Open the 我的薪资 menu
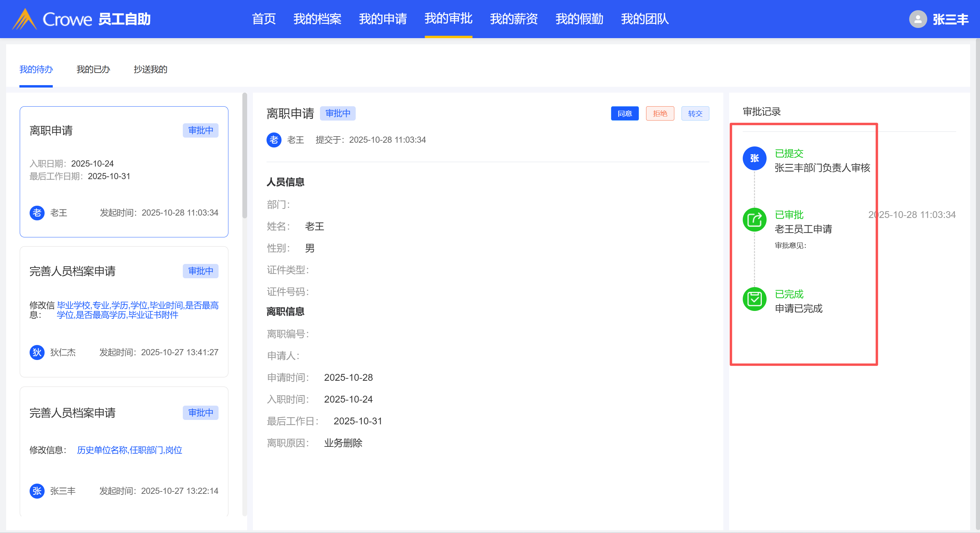980x533 pixels. click(514, 19)
